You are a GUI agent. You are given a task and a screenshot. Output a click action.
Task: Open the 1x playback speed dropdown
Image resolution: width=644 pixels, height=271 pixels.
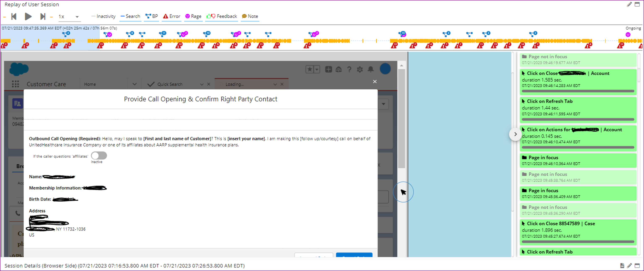[x=77, y=17]
